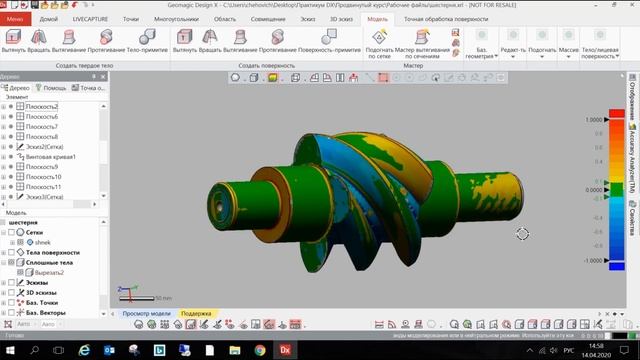
Task: Toggle visibility of shnek mesh
Action: click(20, 242)
